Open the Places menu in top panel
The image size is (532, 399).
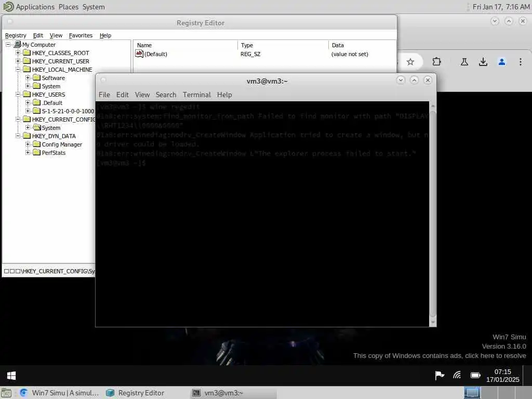(69, 7)
